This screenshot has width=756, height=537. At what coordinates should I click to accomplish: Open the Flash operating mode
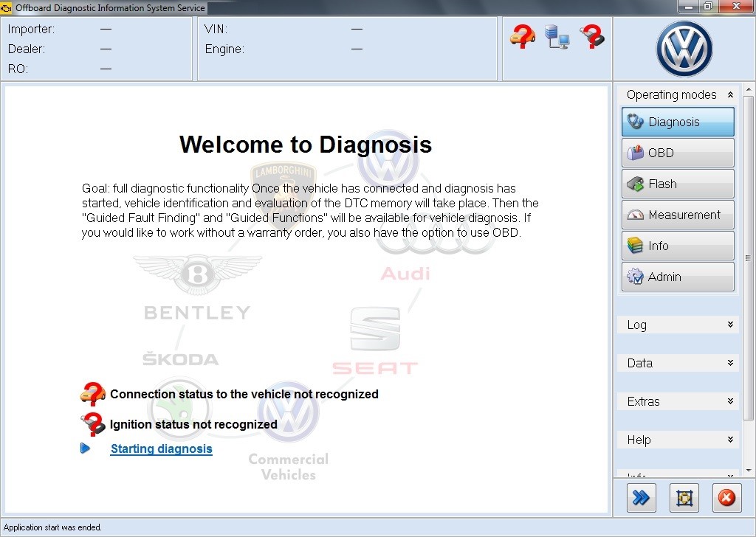pyautogui.click(x=678, y=184)
